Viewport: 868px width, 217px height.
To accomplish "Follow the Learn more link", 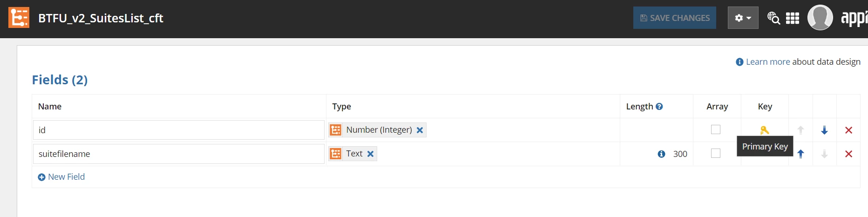I will (x=768, y=62).
